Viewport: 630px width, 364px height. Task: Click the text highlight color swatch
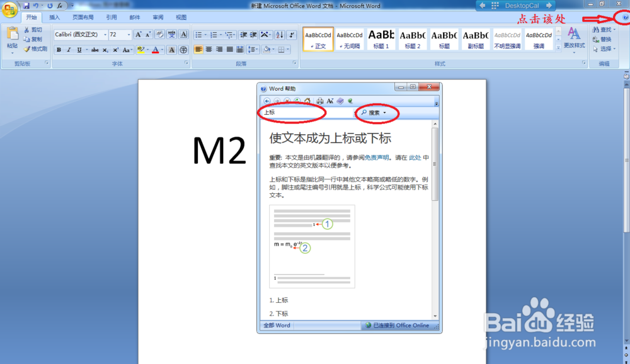click(x=140, y=48)
